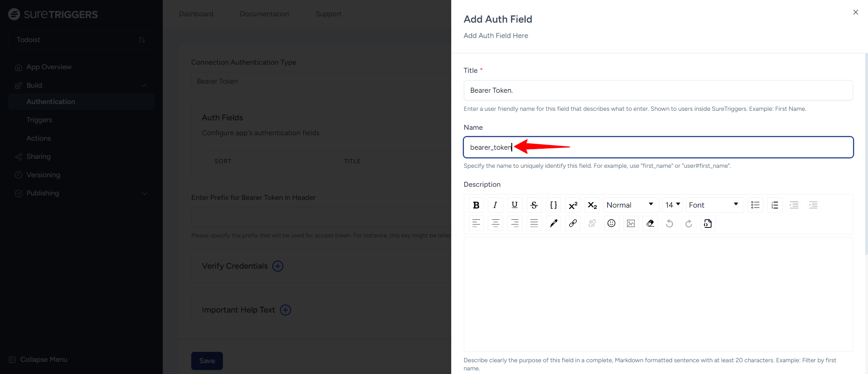868x374 pixels.
Task: Click the strikethrough formatting icon
Action: [x=534, y=205]
